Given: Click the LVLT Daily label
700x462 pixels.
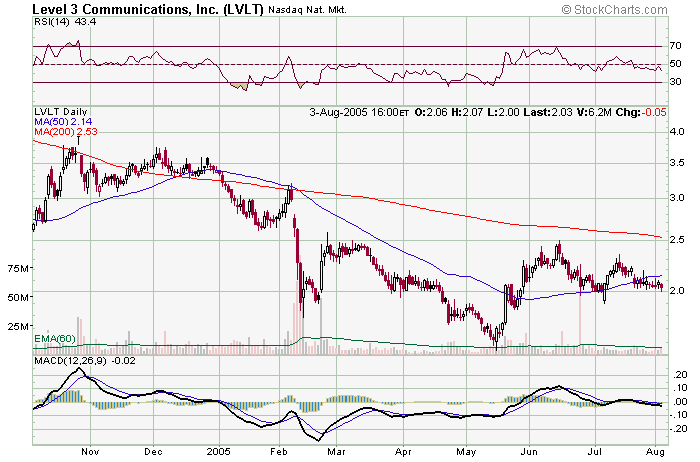Looking at the screenshot, I should click(61, 112).
